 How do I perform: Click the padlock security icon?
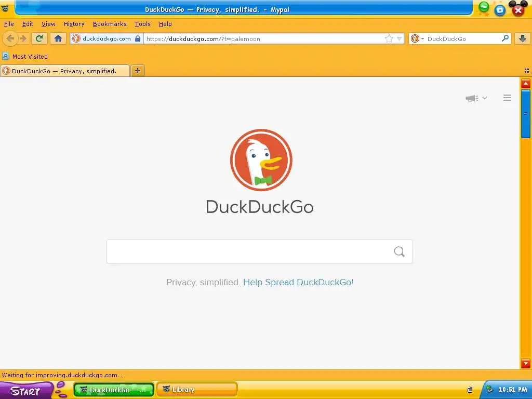tap(137, 38)
